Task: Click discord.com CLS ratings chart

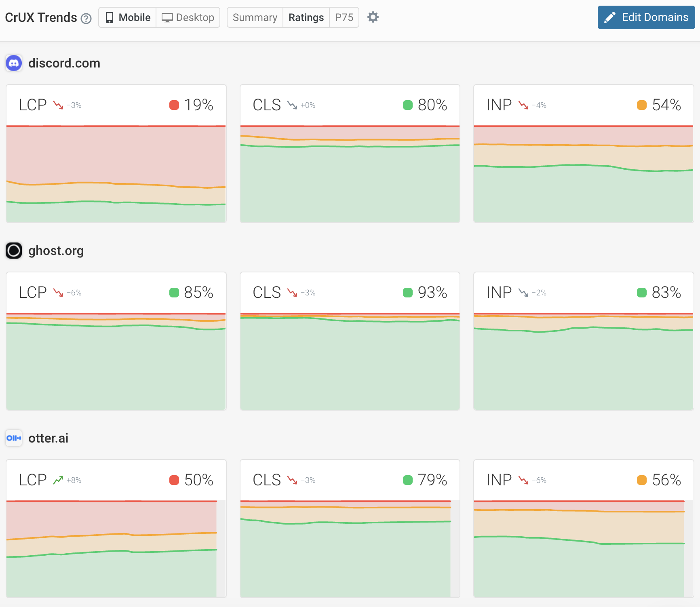Action: click(x=350, y=174)
